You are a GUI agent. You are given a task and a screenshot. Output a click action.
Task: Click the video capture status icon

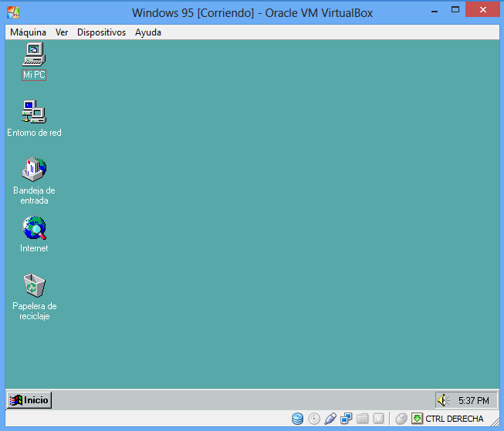pos(379,419)
